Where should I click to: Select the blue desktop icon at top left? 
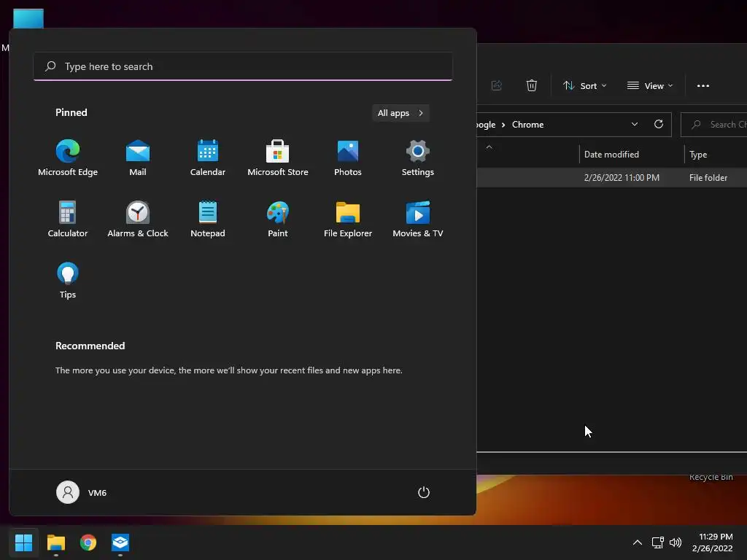pyautogui.click(x=28, y=18)
